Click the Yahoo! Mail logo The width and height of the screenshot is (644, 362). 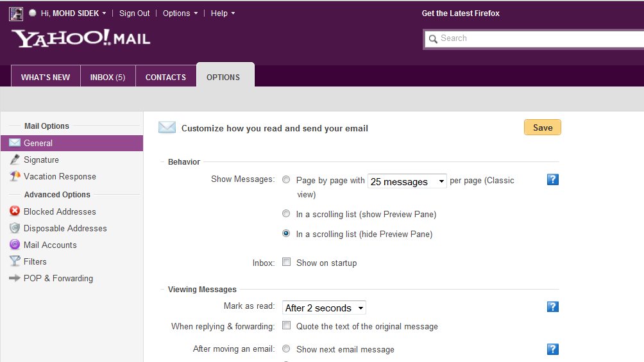(x=81, y=38)
